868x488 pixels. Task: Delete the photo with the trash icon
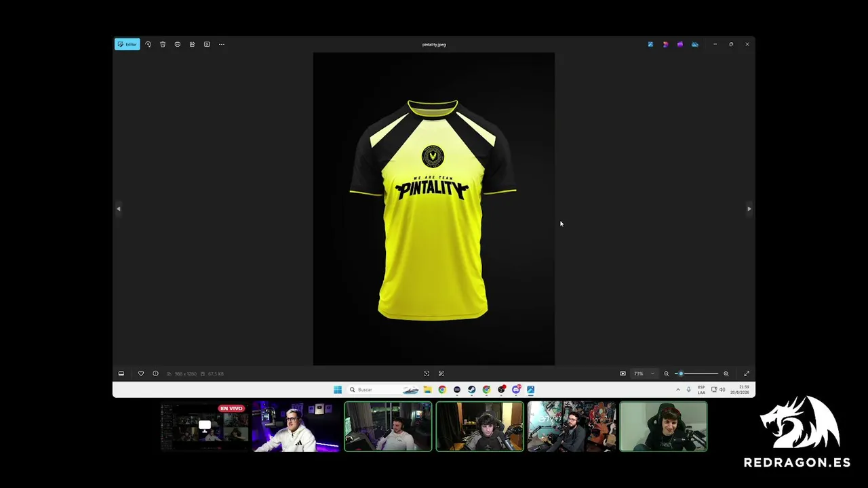click(x=163, y=45)
